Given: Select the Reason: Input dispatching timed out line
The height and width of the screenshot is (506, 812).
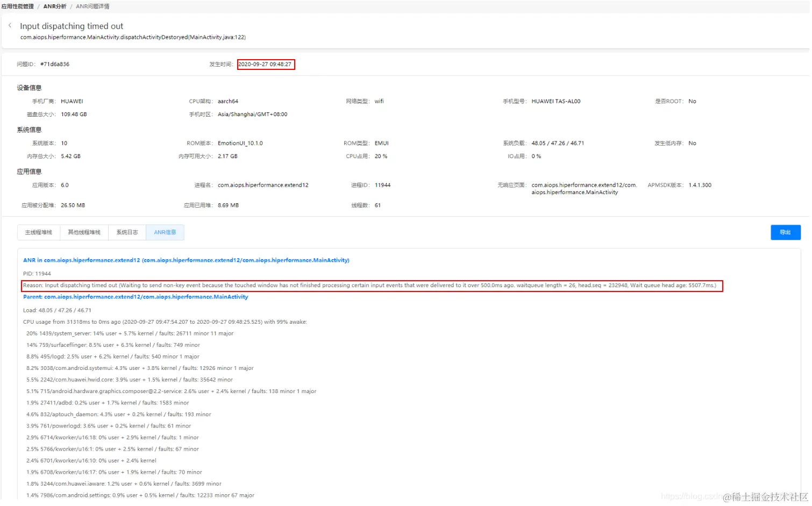Looking at the screenshot, I should pyautogui.click(x=370, y=286).
